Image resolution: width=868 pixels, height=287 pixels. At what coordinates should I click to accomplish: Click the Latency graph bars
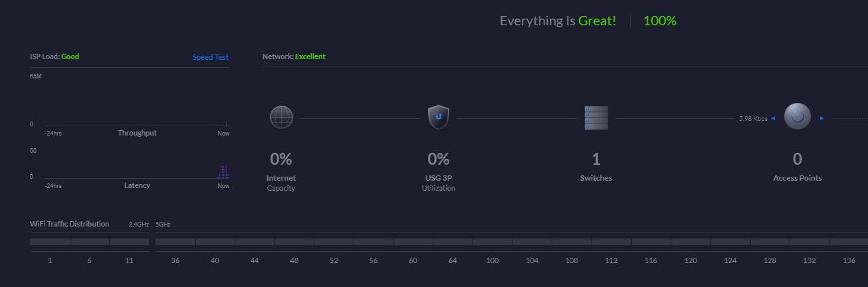223,172
